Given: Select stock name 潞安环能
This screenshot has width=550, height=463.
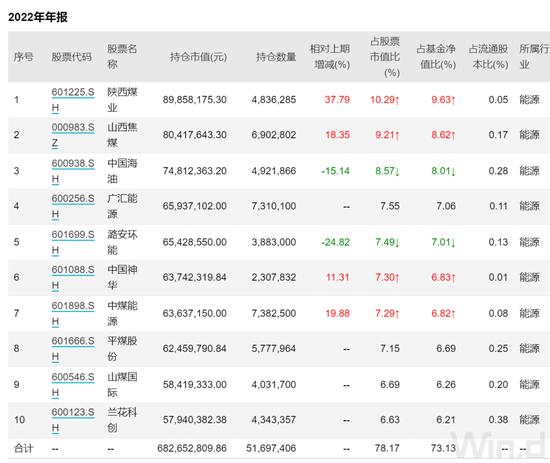Looking at the screenshot, I should tap(122, 242).
